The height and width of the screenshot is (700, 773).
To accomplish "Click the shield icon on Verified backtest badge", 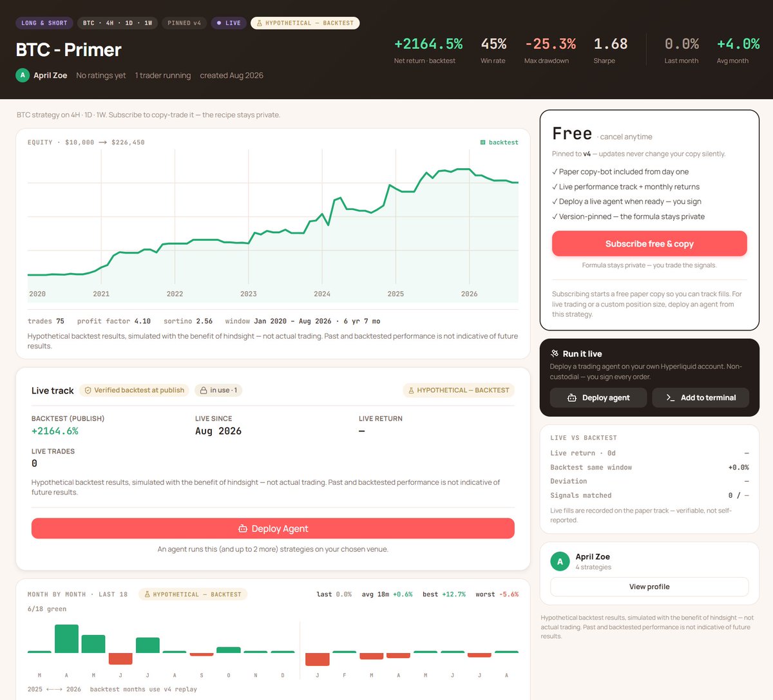I will [88, 390].
